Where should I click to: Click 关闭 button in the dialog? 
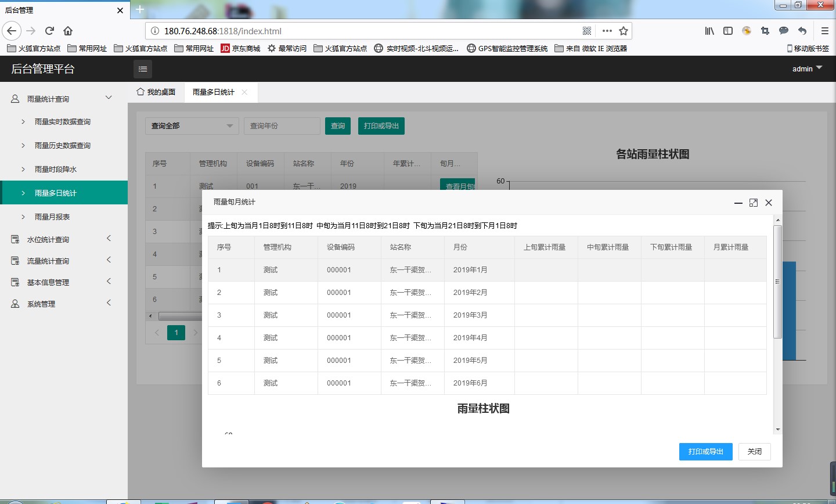755,452
